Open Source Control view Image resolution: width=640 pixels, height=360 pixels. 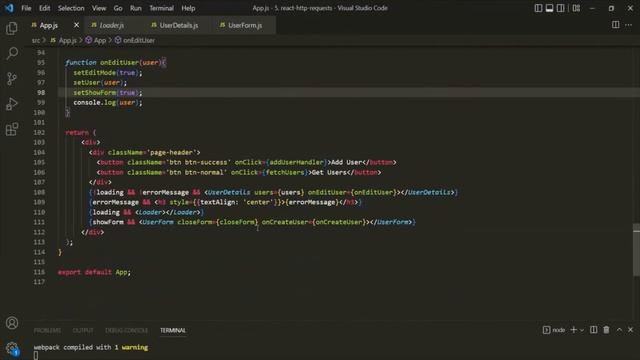(x=12, y=78)
